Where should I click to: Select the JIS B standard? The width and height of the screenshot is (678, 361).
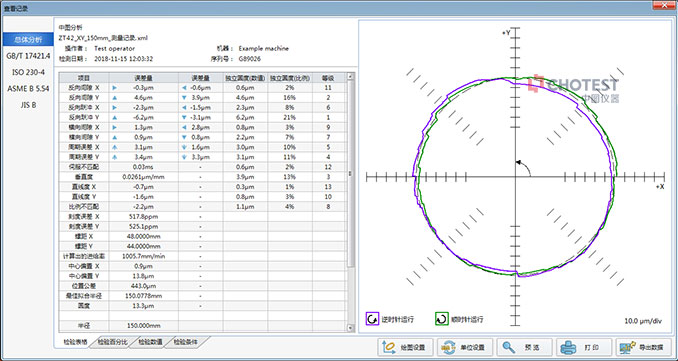[x=28, y=104]
